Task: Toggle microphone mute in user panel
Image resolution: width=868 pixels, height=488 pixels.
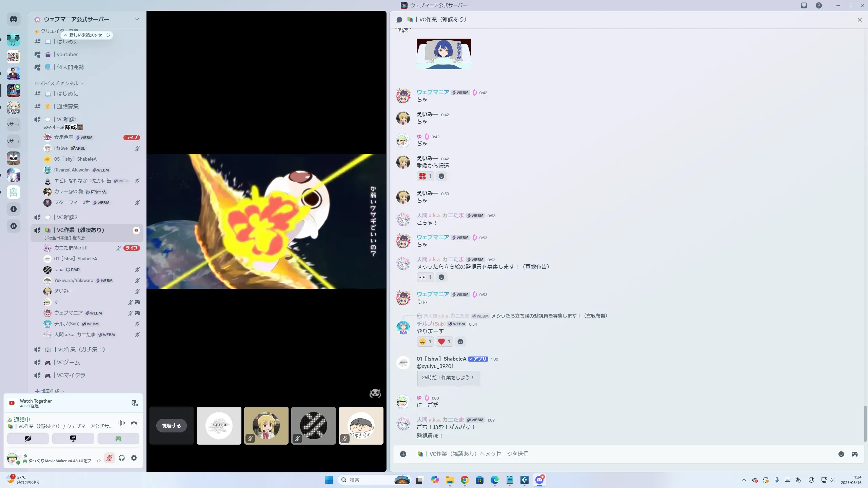Action: (109, 458)
